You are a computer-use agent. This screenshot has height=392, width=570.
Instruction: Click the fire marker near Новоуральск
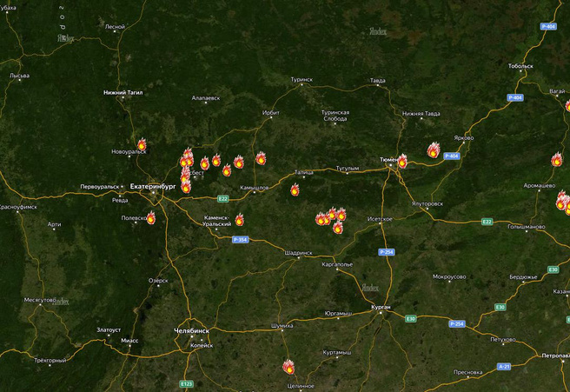pyautogui.click(x=142, y=144)
